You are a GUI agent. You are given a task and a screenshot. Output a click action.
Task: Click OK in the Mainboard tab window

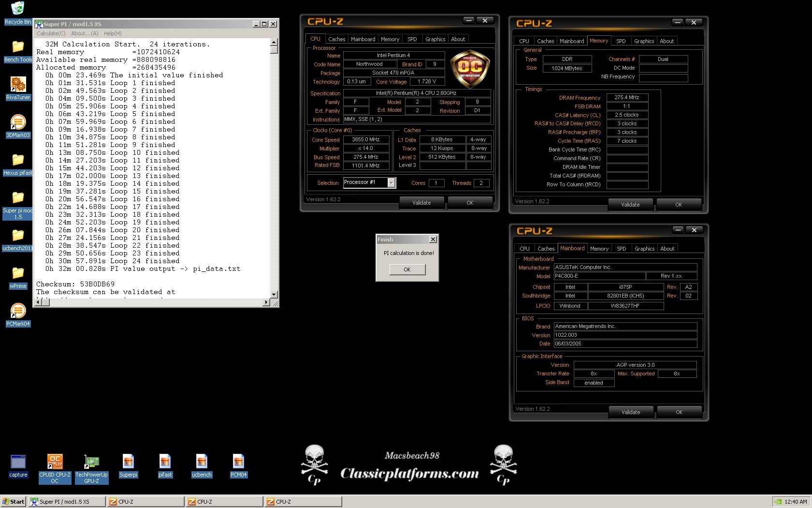[x=679, y=412]
